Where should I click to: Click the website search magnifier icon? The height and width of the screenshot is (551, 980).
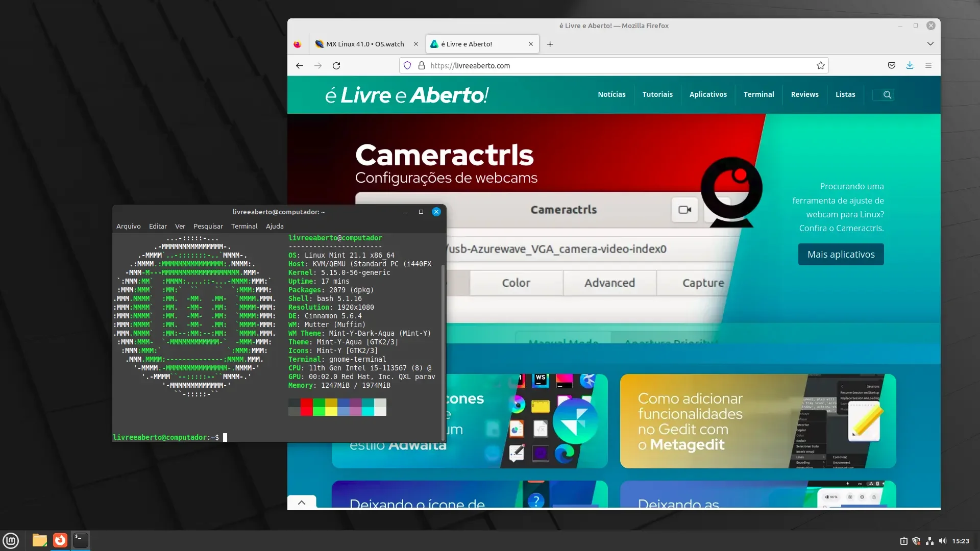coord(887,94)
